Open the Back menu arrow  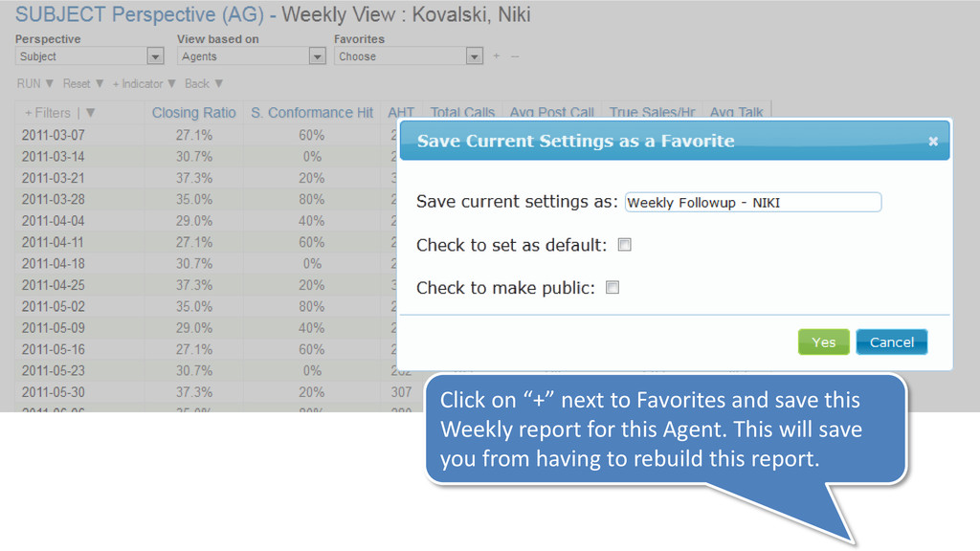coord(219,83)
